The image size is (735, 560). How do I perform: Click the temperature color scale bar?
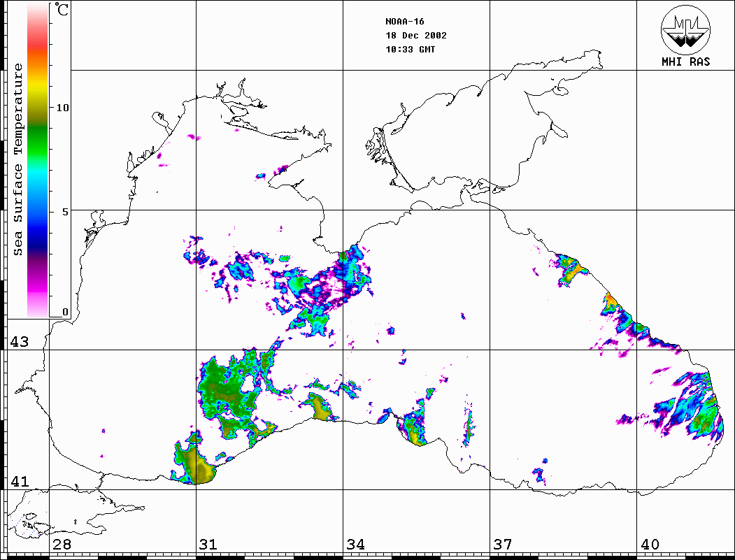[38, 160]
